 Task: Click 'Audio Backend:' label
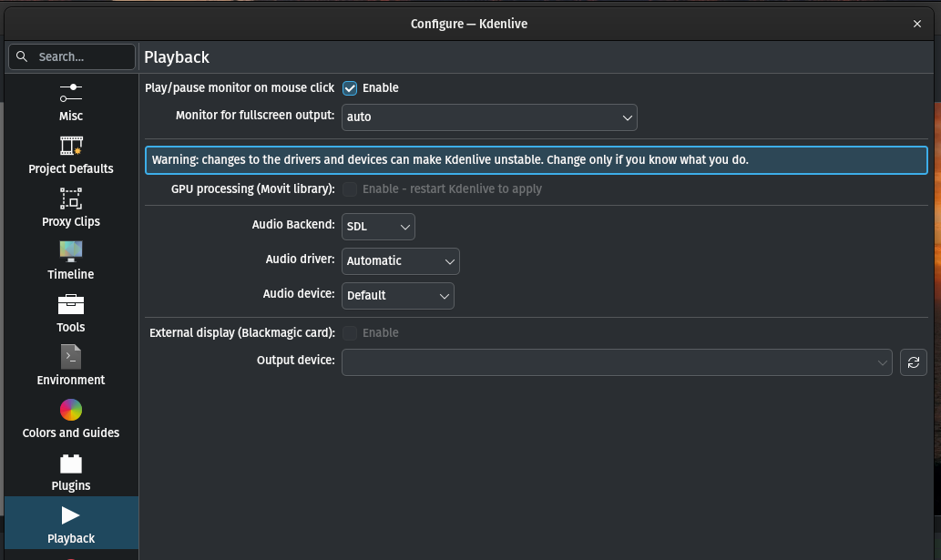tap(293, 224)
